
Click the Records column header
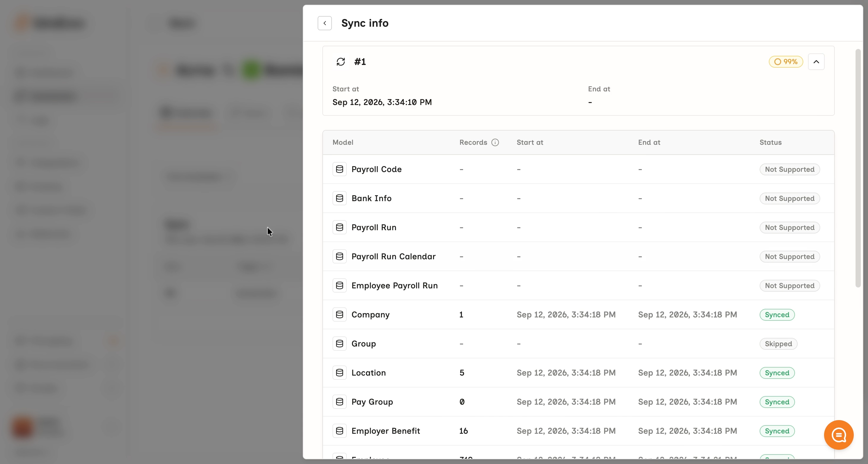point(473,142)
